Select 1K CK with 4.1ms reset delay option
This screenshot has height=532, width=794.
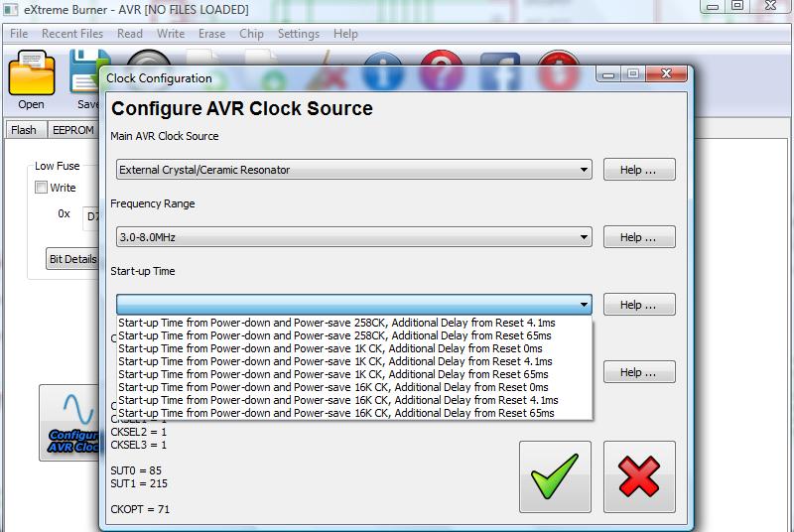tap(354, 361)
